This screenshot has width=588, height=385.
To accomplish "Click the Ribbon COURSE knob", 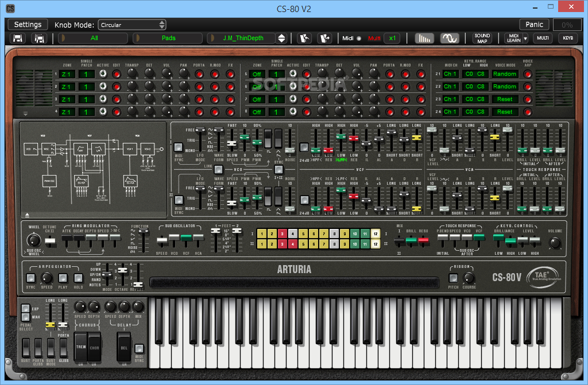I will pos(469,278).
